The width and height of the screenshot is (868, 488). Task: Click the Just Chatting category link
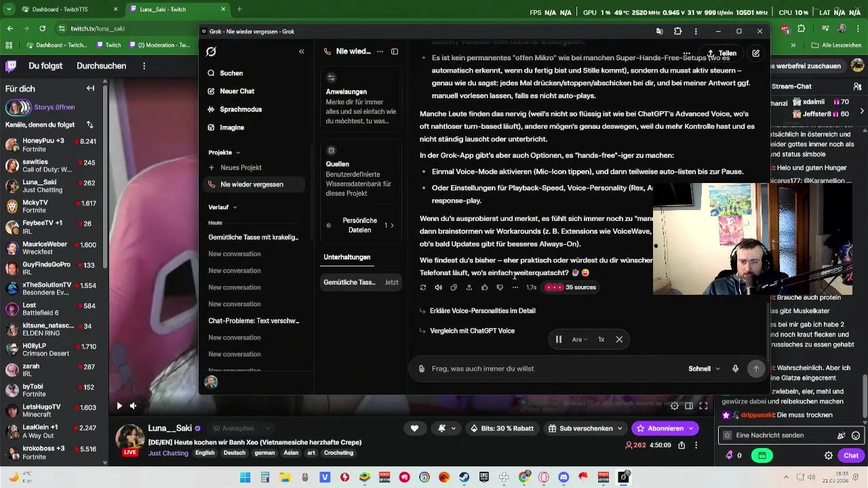168,453
